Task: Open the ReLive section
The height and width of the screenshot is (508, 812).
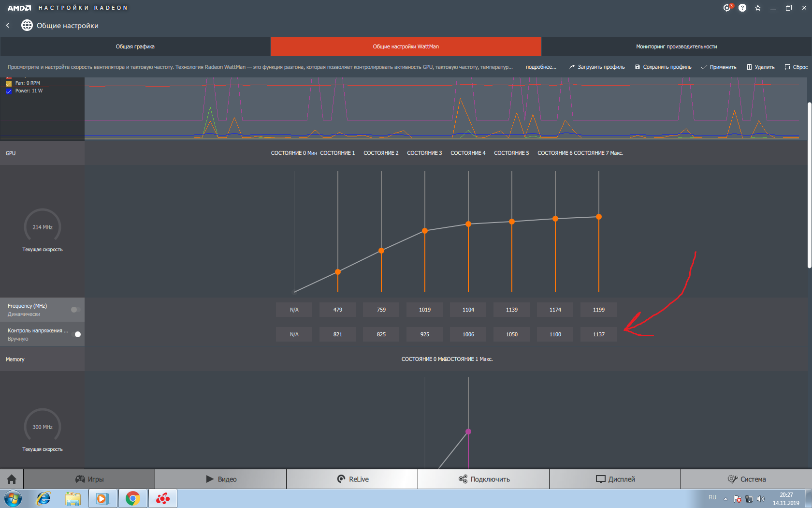Action: (x=352, y=479)
